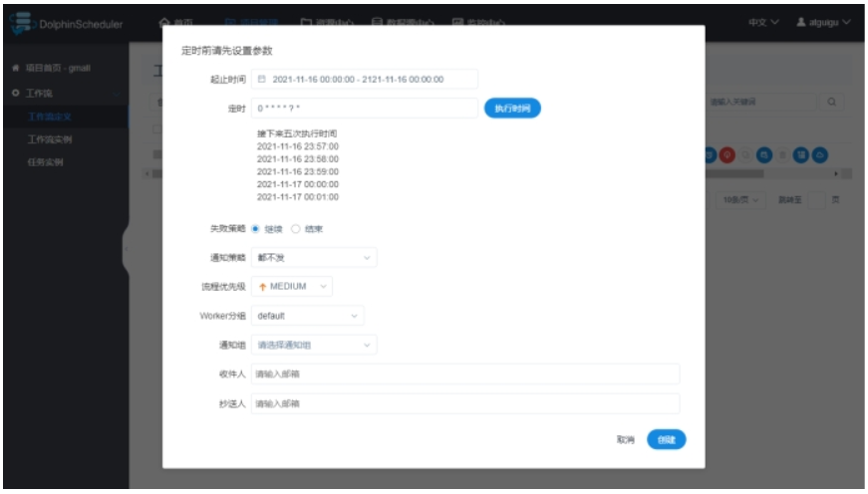
Task: Open the 流程优先级 MEDIUM dropdown
Action: tap(292, 287)
